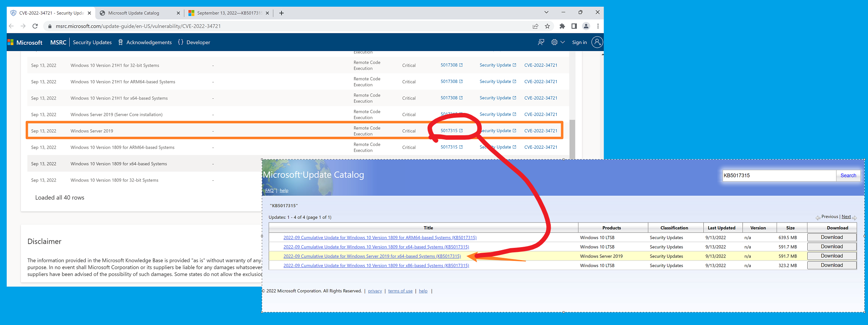Screen dimensions: 868x325
Task: Click the vertical scrollbar of the updates table
Action: [572, 138]
